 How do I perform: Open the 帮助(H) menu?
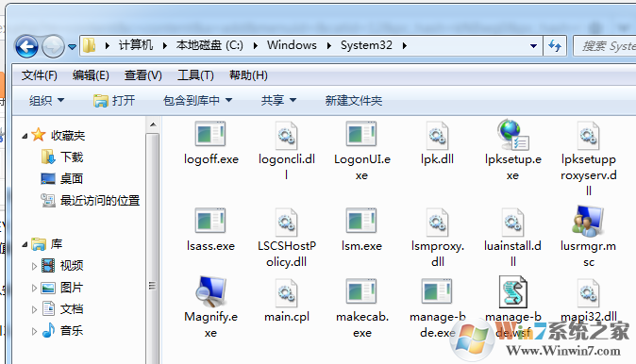coord(248,75)
